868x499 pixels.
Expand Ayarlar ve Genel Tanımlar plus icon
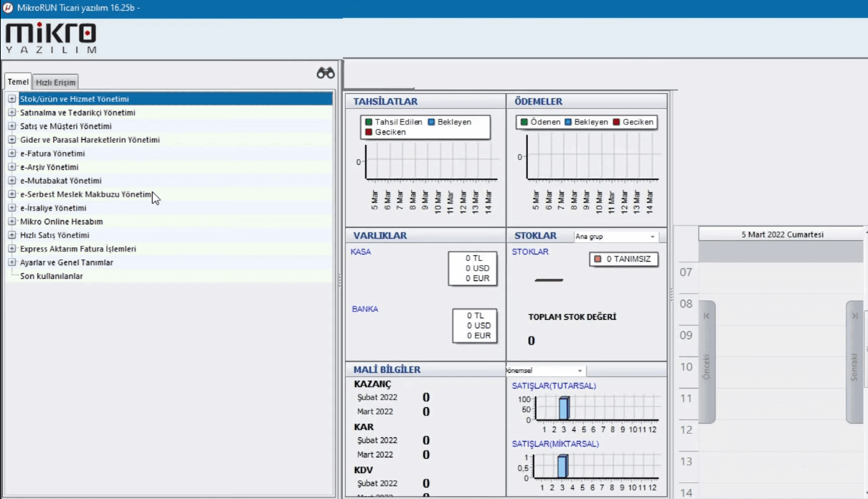tap(12, 262)
